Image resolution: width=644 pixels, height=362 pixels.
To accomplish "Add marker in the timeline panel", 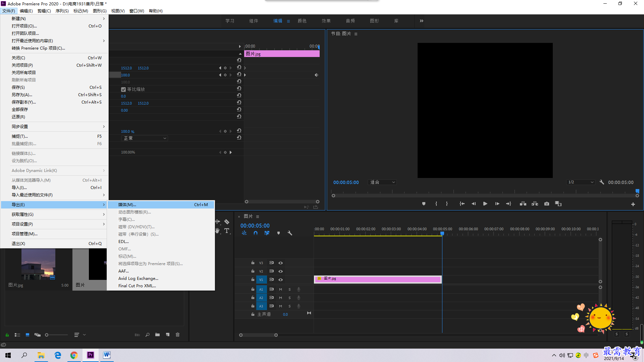I will (278, 233).
